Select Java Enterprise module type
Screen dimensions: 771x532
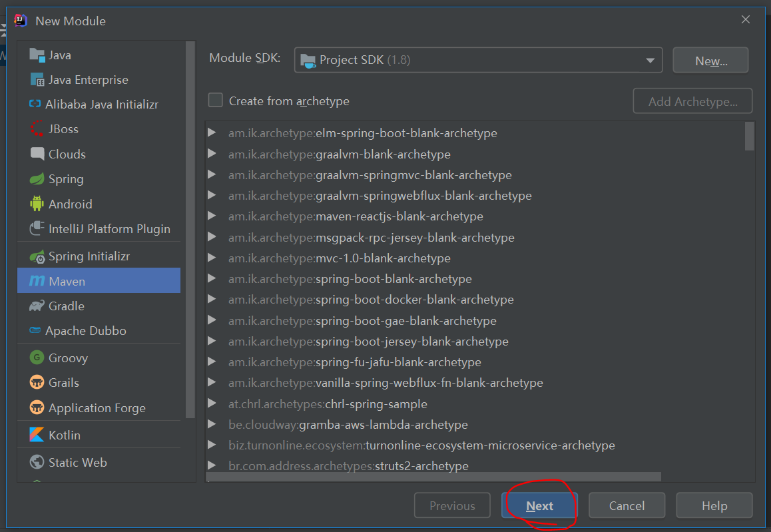(88, 80)
